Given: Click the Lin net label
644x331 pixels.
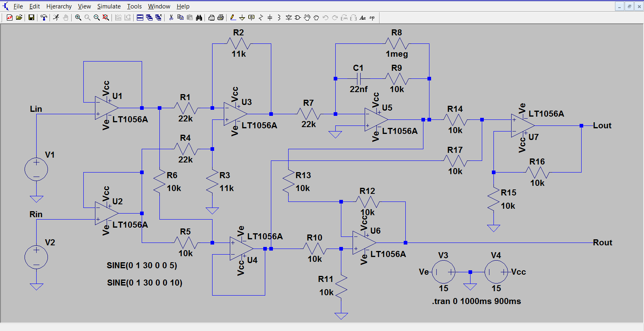Looking at the screenshot, I should pyautogui.click(x=36, y=109).
